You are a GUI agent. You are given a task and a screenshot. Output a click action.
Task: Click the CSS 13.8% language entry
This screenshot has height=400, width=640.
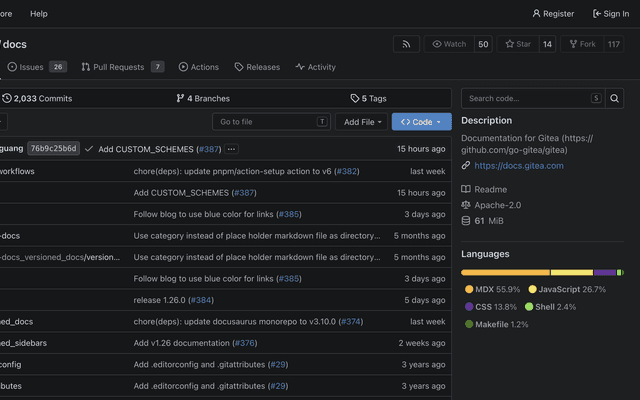[x=491, y=307]
